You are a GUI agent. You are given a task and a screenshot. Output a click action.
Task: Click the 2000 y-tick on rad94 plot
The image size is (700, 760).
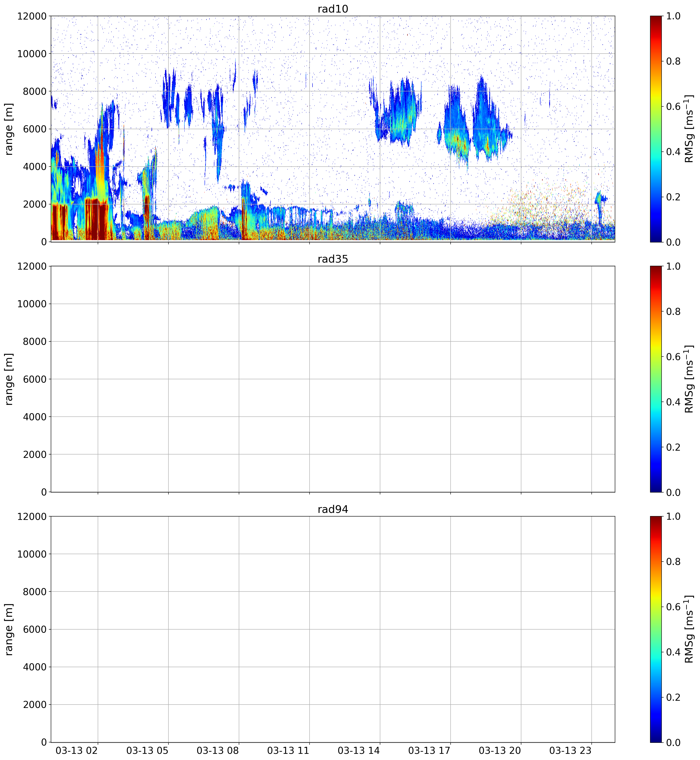click(x=34, y=705)
